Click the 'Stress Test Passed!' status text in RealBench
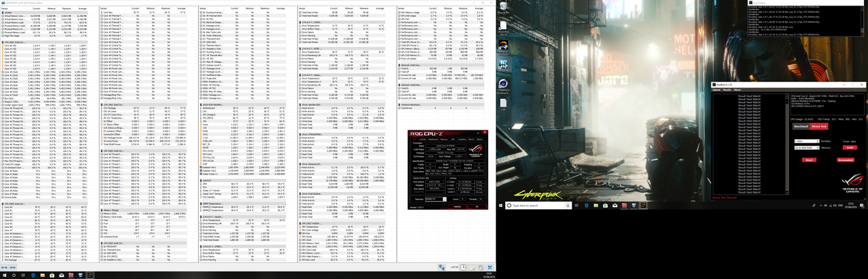 pyautogui.click(x=724, y=198)
